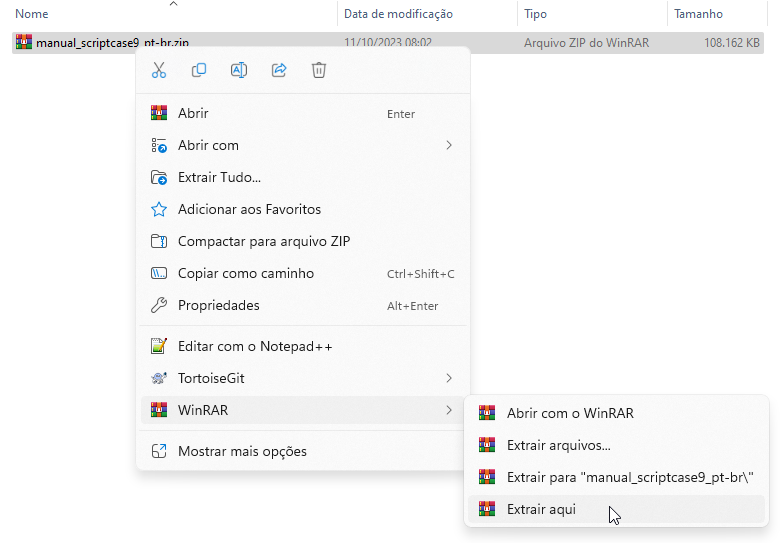The width and height of the screenshot is (782, 543).
Task: Choose Abrir com from context menu
Action: coord(303,145)
